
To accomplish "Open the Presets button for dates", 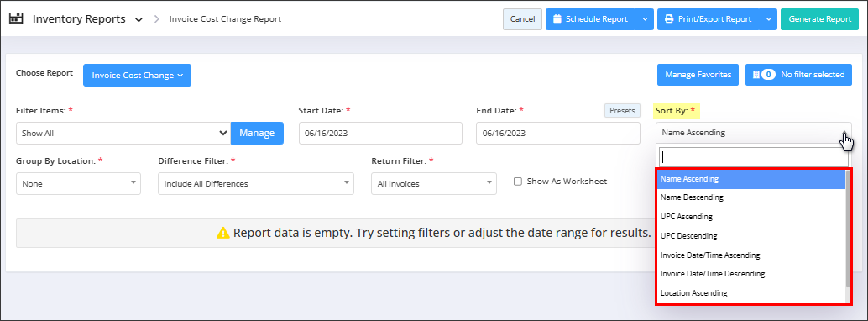I will coord(622,110).
